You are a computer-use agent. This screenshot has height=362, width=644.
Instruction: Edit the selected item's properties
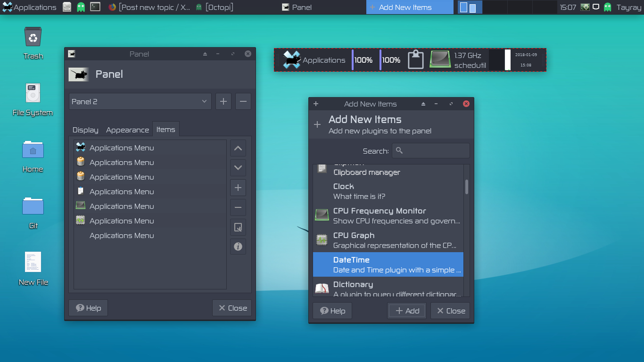[238, 227]
